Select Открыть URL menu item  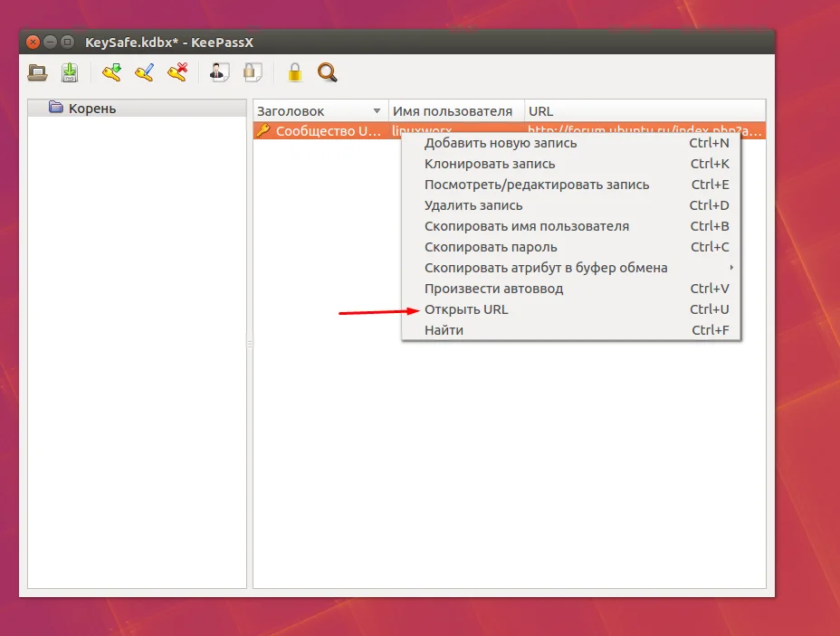pyautogui.click(x=571, y=309)
